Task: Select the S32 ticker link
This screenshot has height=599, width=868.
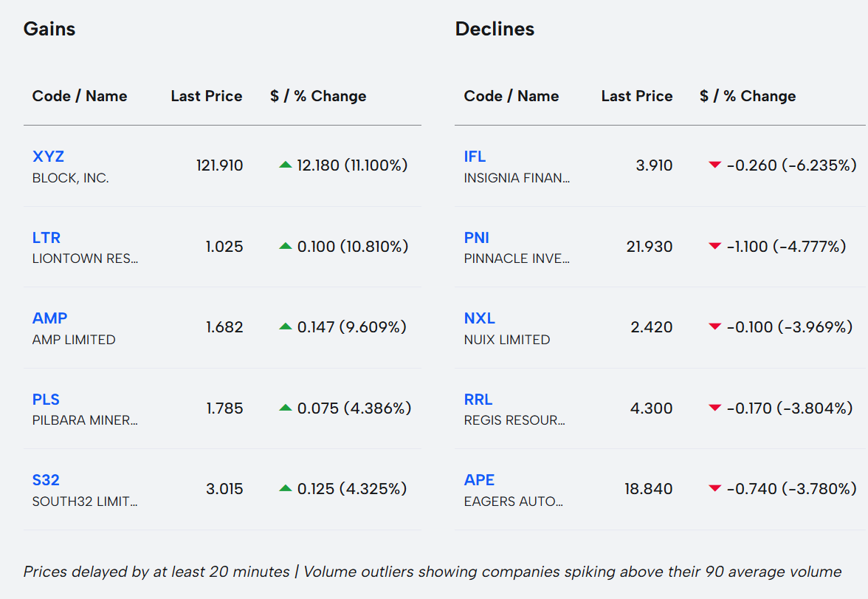Action: tap(46, 480)
